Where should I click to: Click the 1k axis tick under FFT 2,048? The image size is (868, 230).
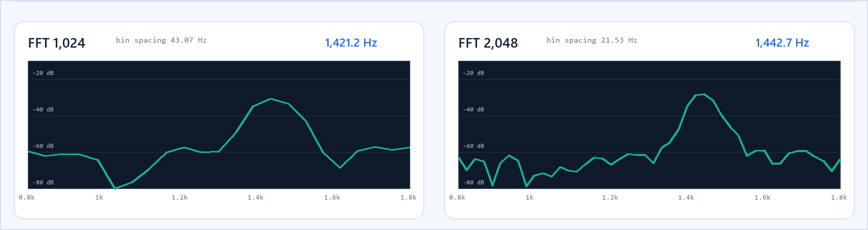[530, 198]
